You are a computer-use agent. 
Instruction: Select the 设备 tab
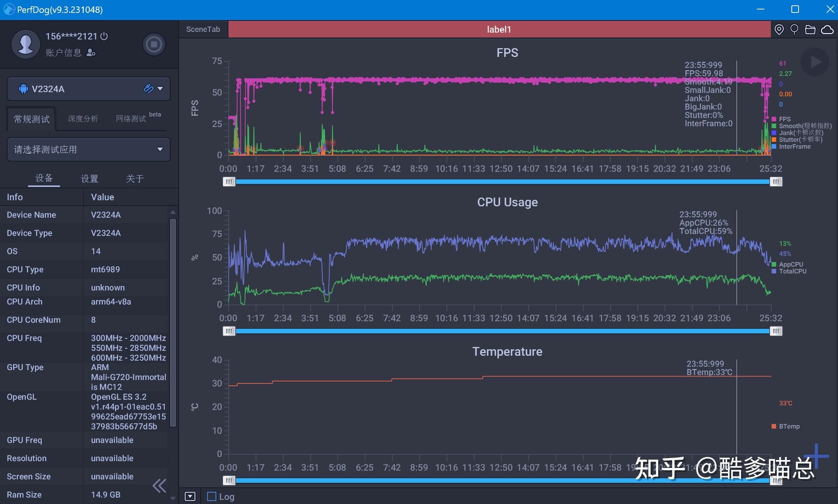(x=44, y=178)
